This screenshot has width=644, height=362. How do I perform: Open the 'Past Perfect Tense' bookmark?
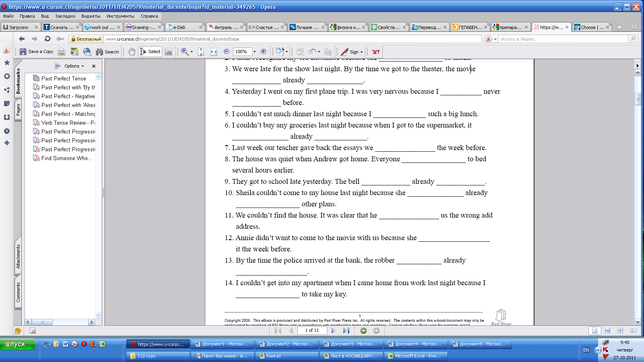[64, 78]
